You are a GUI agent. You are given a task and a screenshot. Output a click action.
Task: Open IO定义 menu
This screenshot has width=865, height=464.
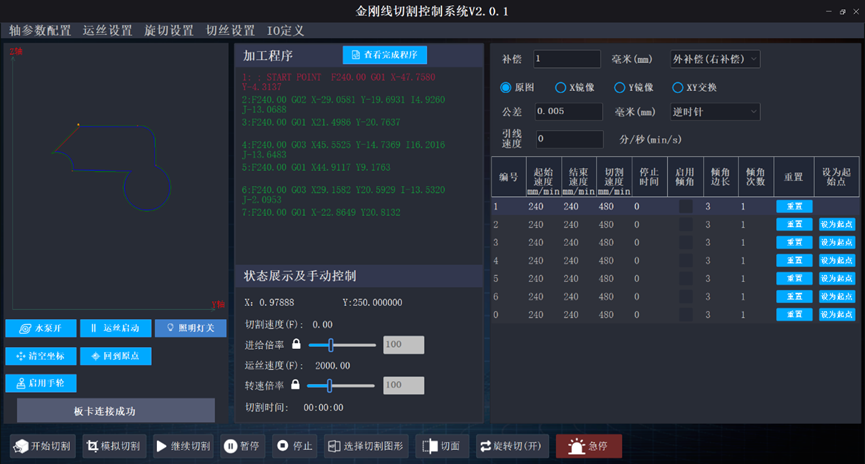[285, 30]
